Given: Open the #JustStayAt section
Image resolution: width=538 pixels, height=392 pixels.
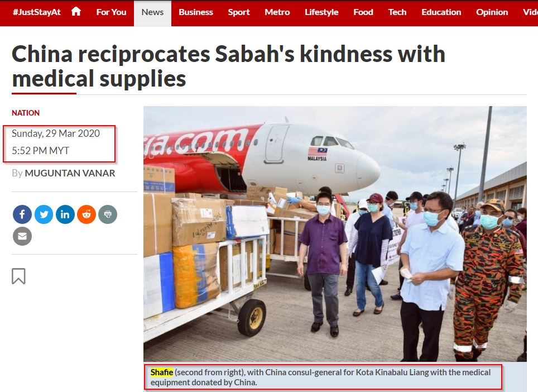Looking at the screenshot, I should click(36, 12).
